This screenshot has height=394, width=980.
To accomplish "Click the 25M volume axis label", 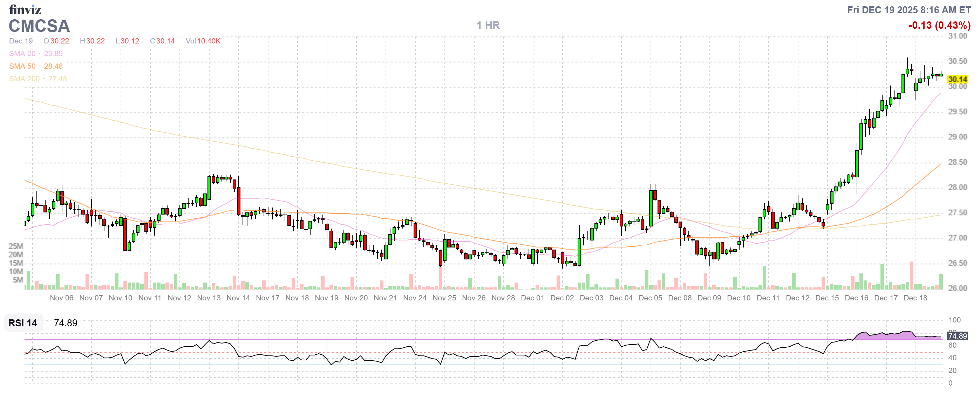I will pyautogui.click(x=16, y=246).
